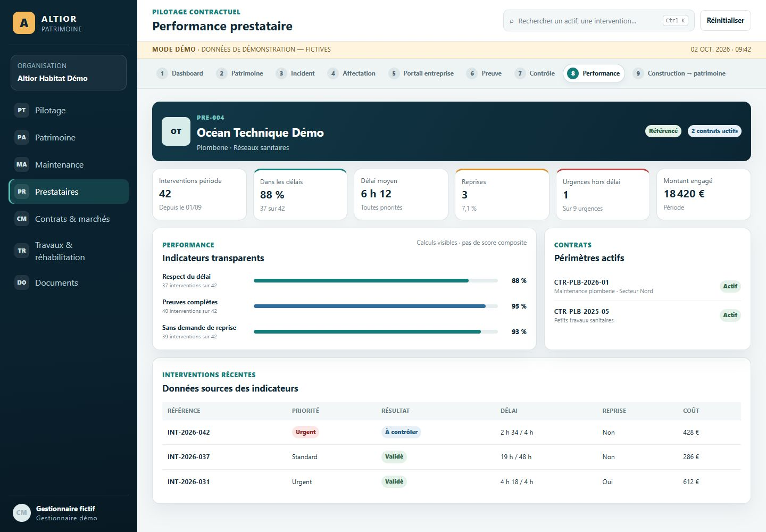
Task: Click the PA icon beside Patrimoine
Action: coord(22,137)
